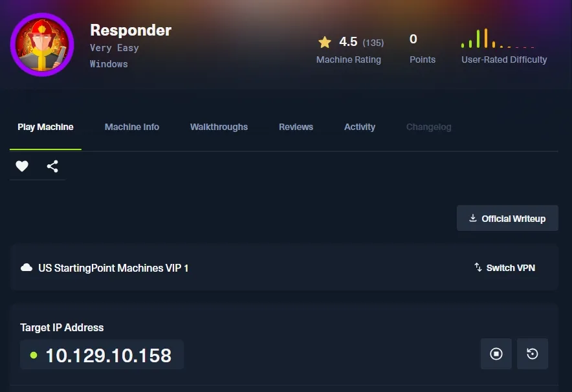The height and width of the screenshot is (392, 572).
Task: Click the (135) review count
Action: (373, 43)
